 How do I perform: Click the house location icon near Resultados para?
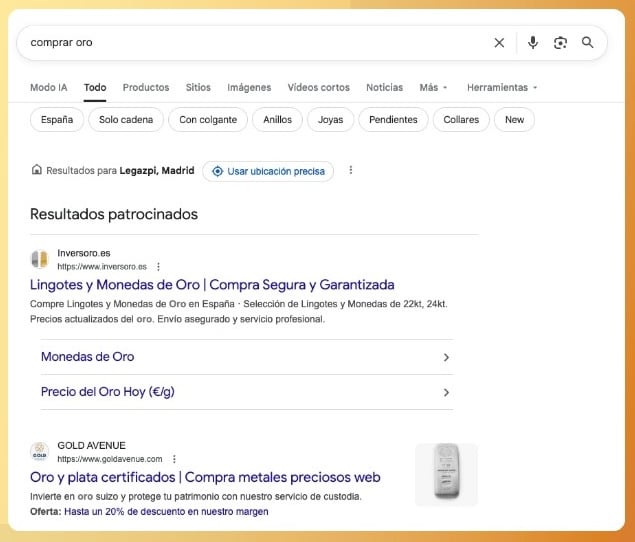pyautogui.click(x=36, y=170)
